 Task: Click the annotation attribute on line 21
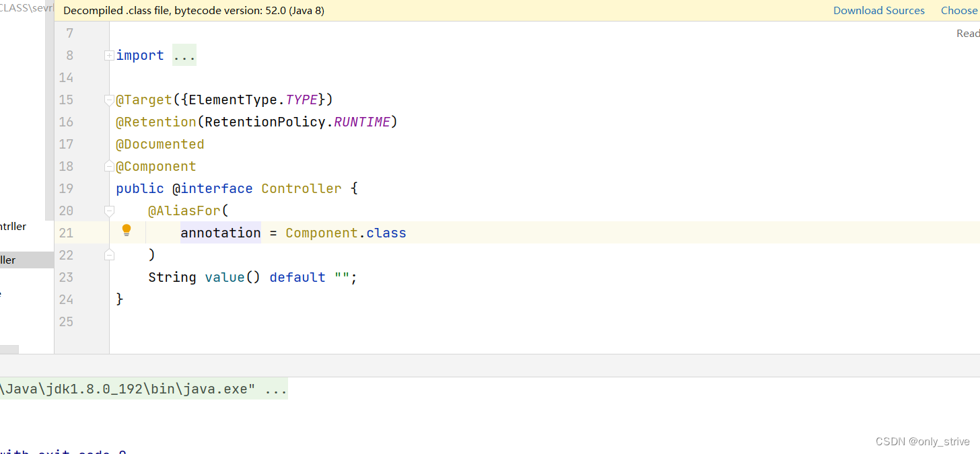(x=221, y=233)
